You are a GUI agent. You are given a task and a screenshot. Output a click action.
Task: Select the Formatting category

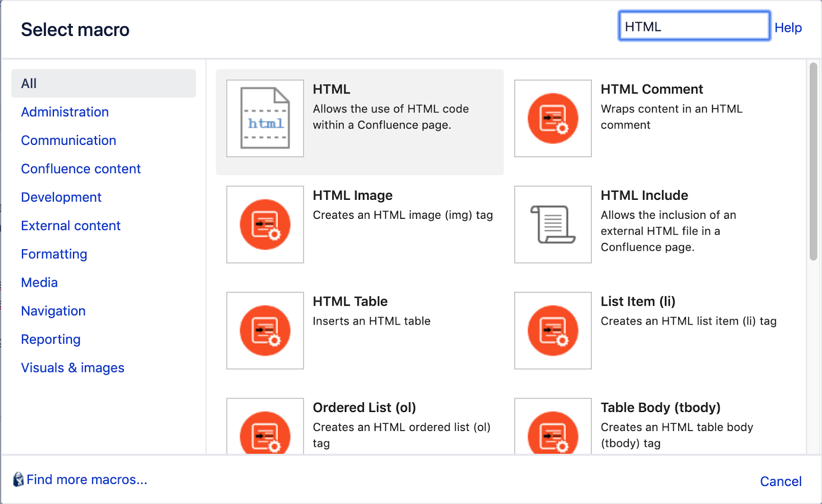(53, 254)
